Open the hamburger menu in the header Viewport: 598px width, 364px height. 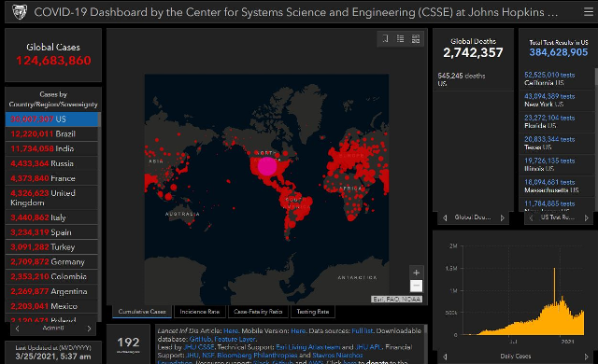click(x=588, y=12)
